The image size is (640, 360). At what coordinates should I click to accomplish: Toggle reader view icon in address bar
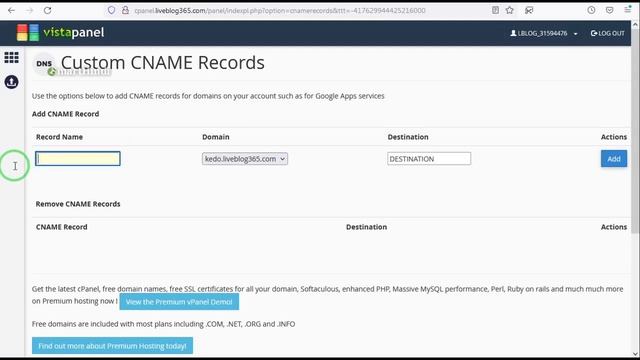tap(495, 10)
